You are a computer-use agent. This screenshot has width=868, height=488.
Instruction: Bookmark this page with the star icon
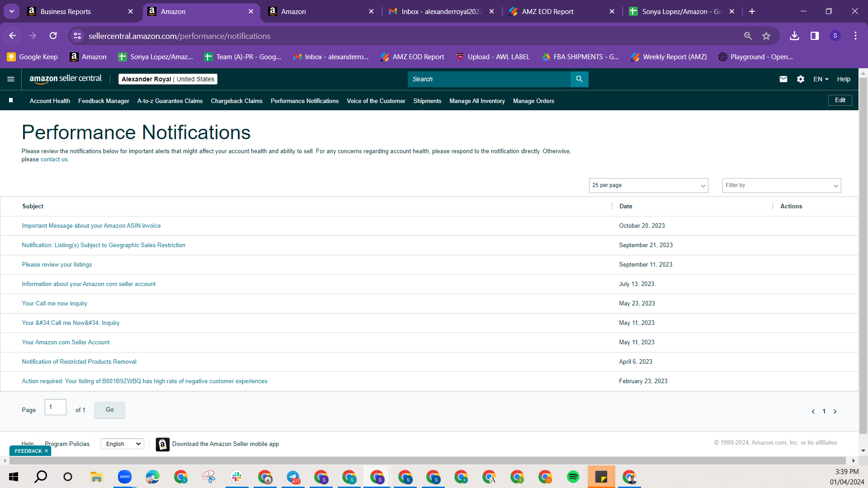tap(766, 36)
